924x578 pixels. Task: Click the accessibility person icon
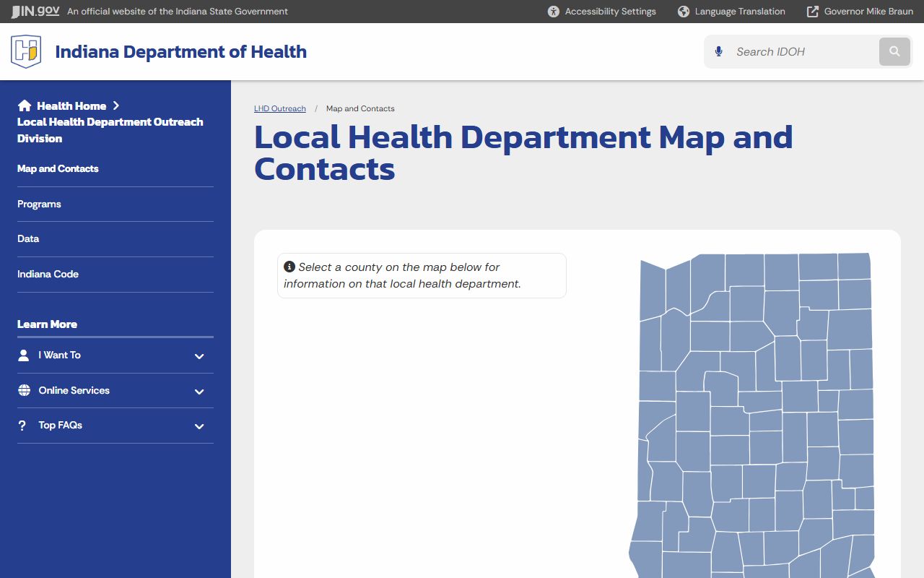click(554, 12)
